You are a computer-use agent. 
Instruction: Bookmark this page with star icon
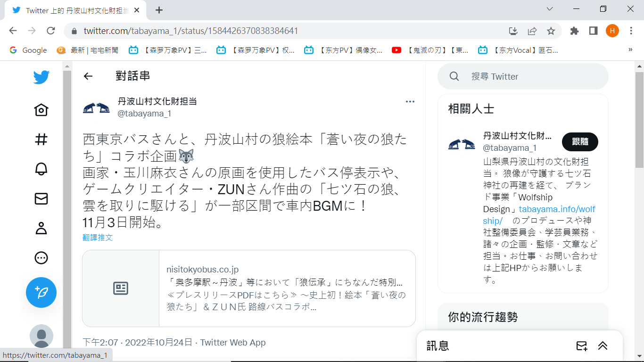(551, 31)
